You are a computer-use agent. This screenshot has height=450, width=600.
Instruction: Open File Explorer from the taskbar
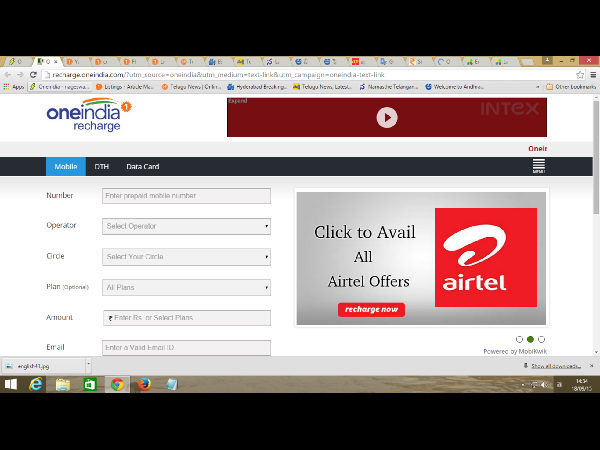click(x=64, y=384)
